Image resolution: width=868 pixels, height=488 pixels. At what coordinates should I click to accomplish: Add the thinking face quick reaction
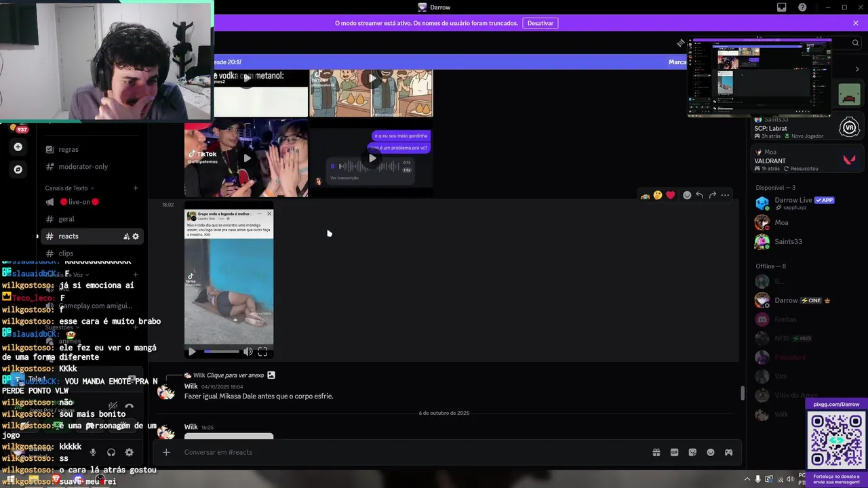tap(658, 195)
